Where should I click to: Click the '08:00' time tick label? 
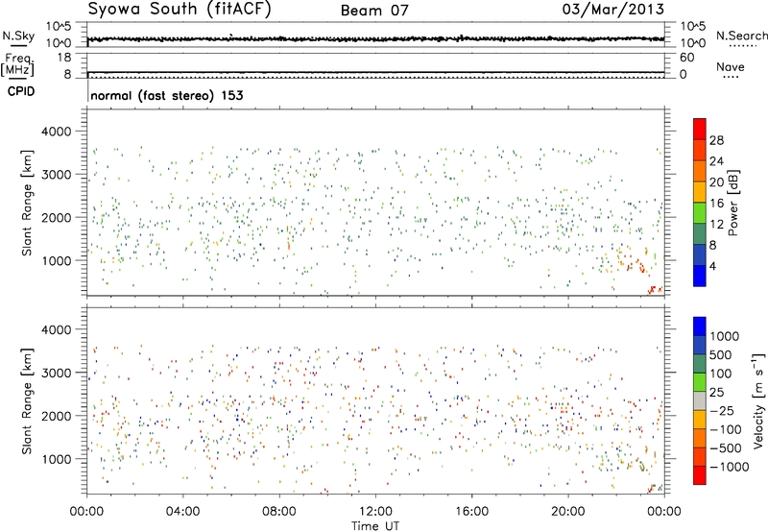(x=279, y=512)
